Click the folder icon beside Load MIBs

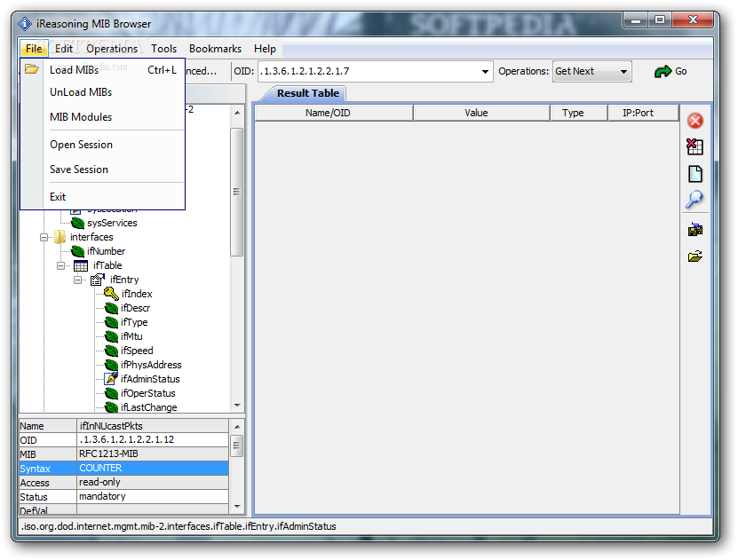[32, 69]
